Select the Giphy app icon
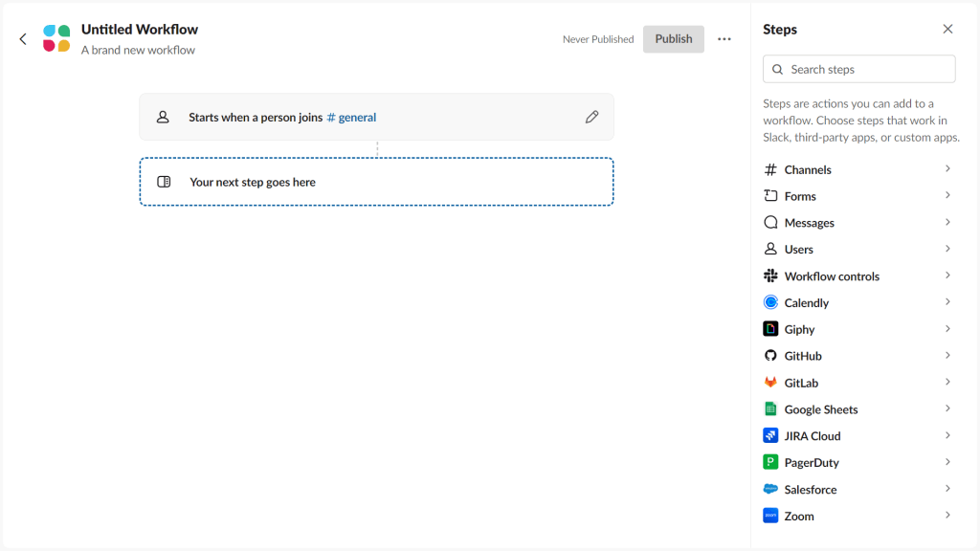Viewport: 980px width, 551px height. click(x=771, y=329)
